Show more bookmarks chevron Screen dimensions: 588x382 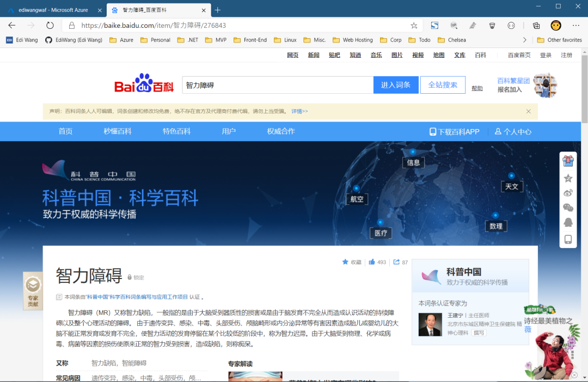coord(525,40)
